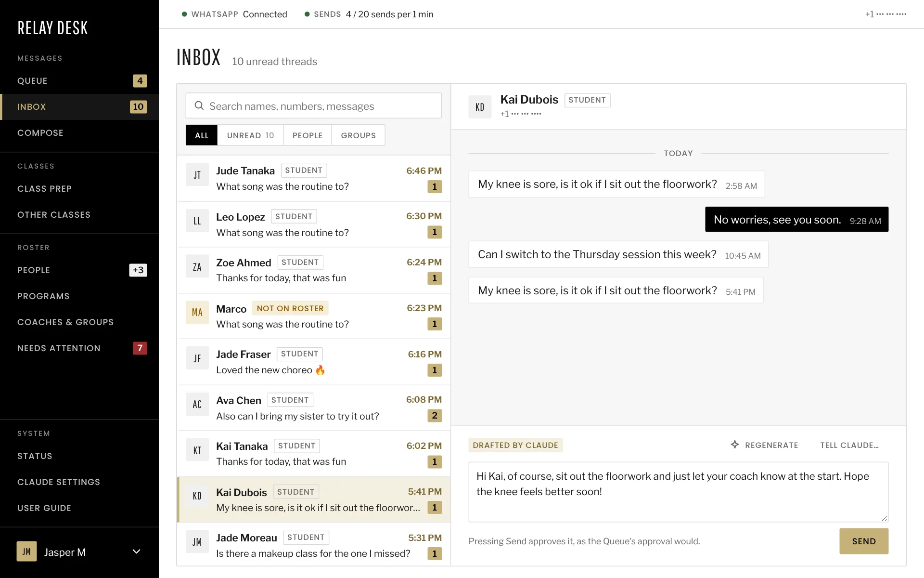924x578 pixels.
Task: Open Other Classes
Action: tap(79, 215)
